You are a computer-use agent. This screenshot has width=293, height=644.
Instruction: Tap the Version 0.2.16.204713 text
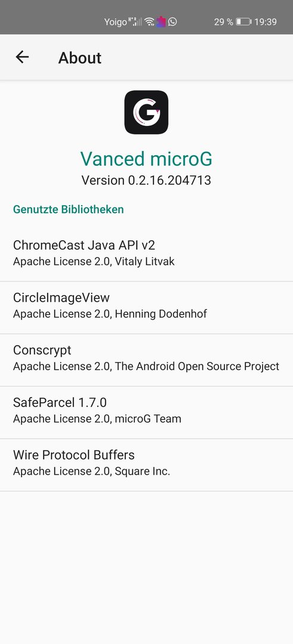pyautogui.click(x=146, y=180)
